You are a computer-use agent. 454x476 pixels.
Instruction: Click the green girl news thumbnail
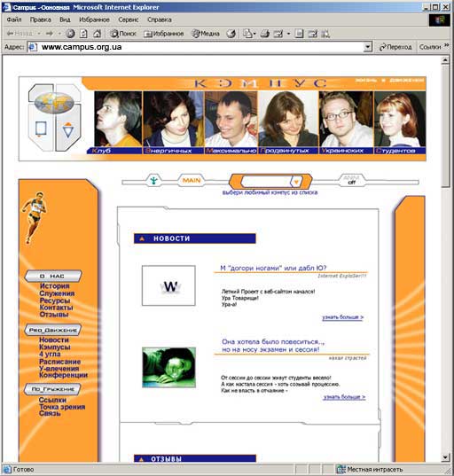[168, 367]
